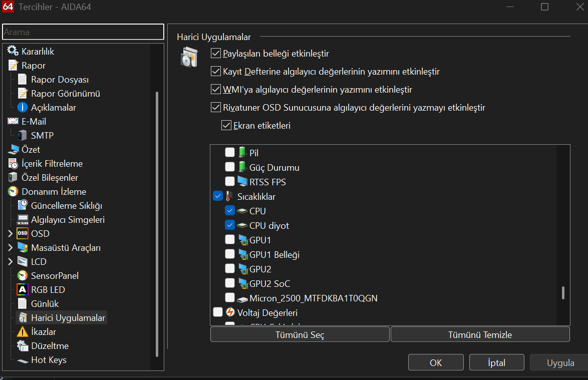
Task: Uncheck the CPU temperature checkbox
Action: [230, 211]
